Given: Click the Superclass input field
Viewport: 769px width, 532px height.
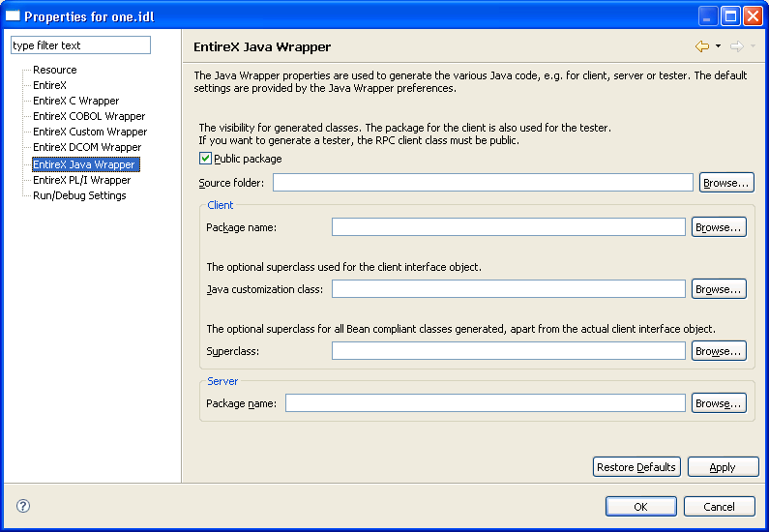Looking at the screenshot, I should point(509,350).
